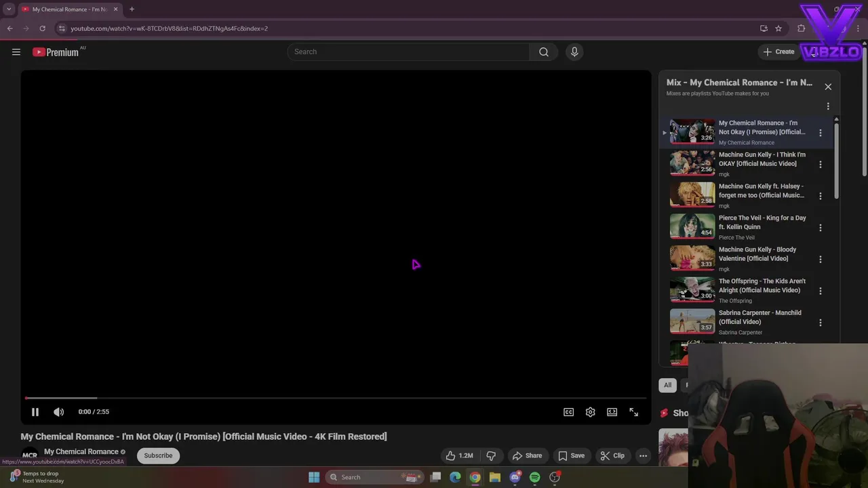Open options for forget me too item
This screenshot has height=488, width=868.
pos(821,196)
